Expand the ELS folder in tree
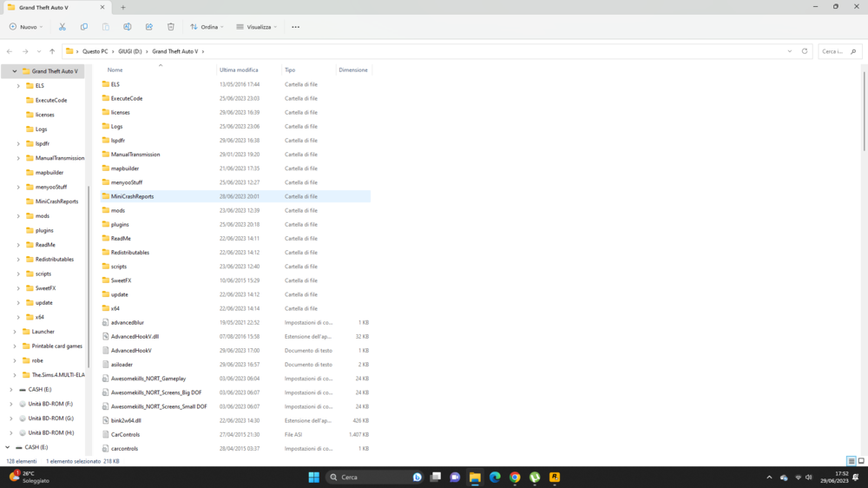The image size is (868, 488). 18,86
